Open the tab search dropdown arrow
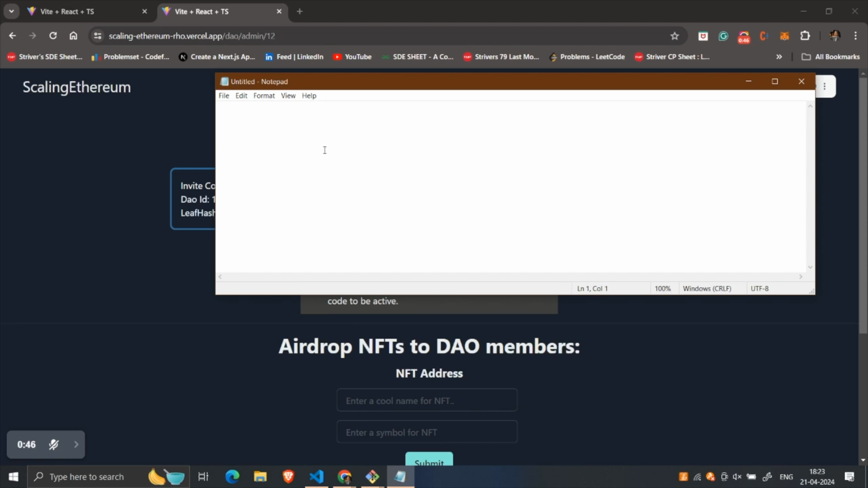Screen dimensions: 868x488 coord(11,11)
